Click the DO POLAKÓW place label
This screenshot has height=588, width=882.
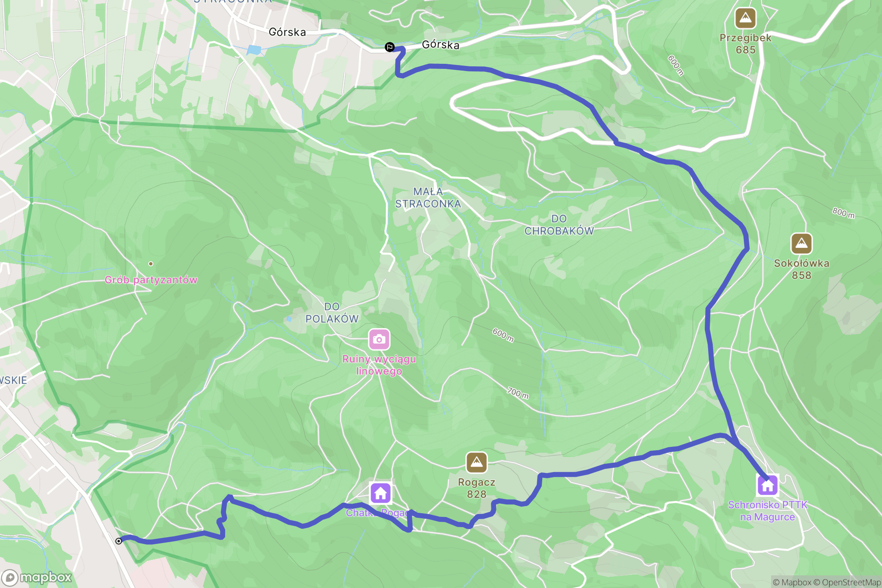[x=332, y=313]
